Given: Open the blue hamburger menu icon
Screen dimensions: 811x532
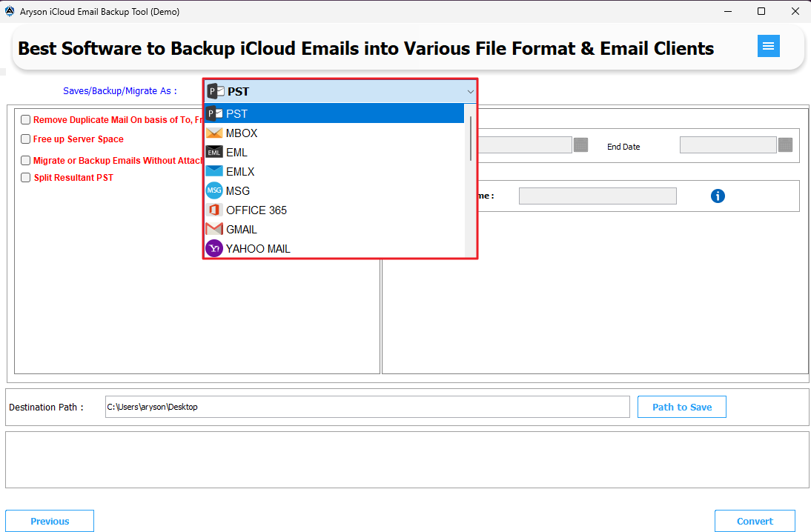Looking at the screenshot, I should point(768,46).
